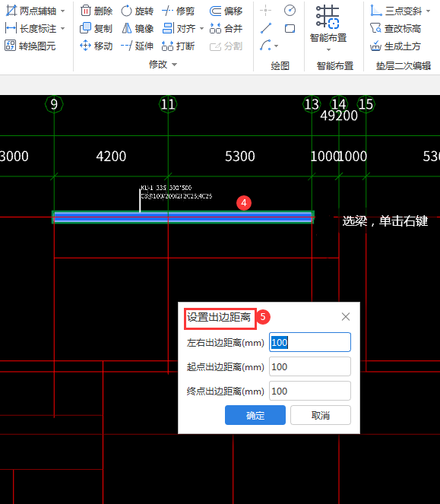The image size is (440, 504).
Task: Expand the 智能布置 dropdown arrow
Action: (x=328, y=49)
